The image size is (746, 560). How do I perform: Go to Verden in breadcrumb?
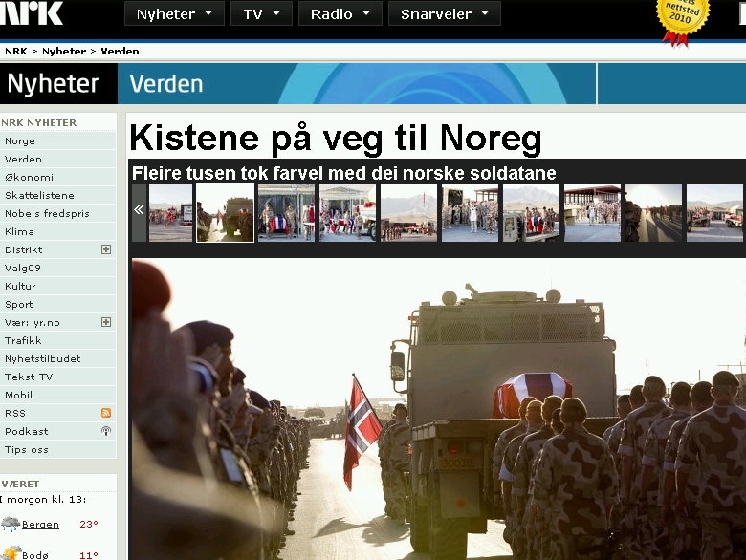(x=120, y=51)
